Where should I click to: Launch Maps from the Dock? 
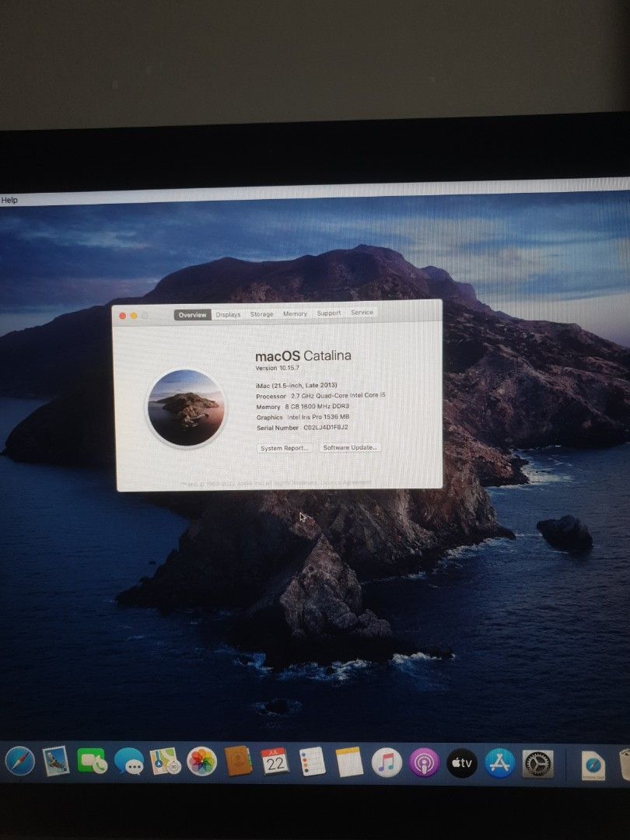click(x=165, y=761)
